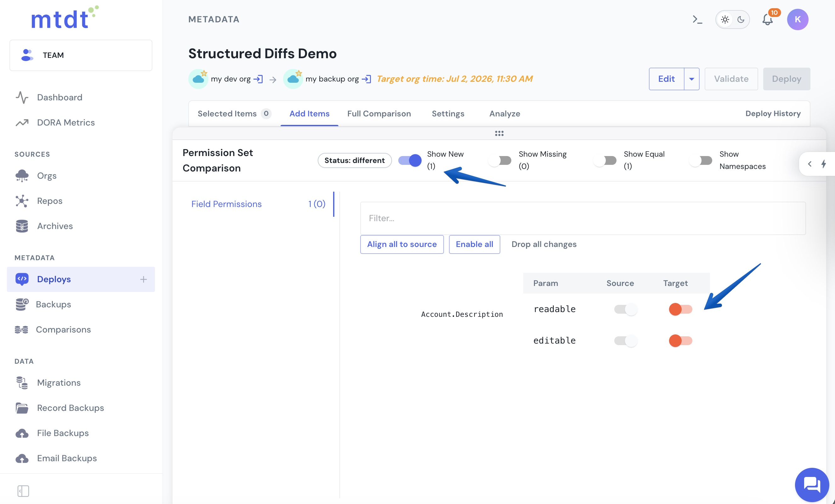The image size is (835, 504).
Task: Open user avatar K menu
Action: click(x=798, y=20)
